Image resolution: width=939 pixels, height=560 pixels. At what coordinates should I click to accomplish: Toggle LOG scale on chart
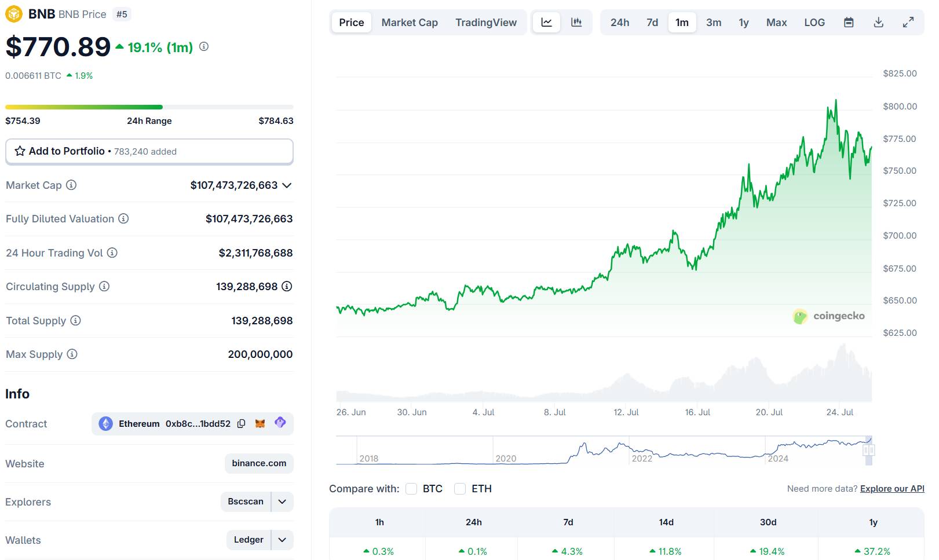[x=814, y=23]
